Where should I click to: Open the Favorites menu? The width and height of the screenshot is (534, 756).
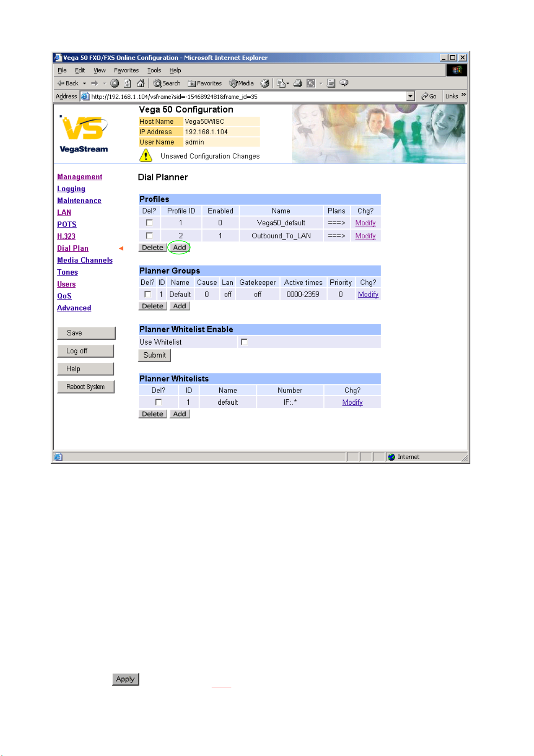pos(126,70)
